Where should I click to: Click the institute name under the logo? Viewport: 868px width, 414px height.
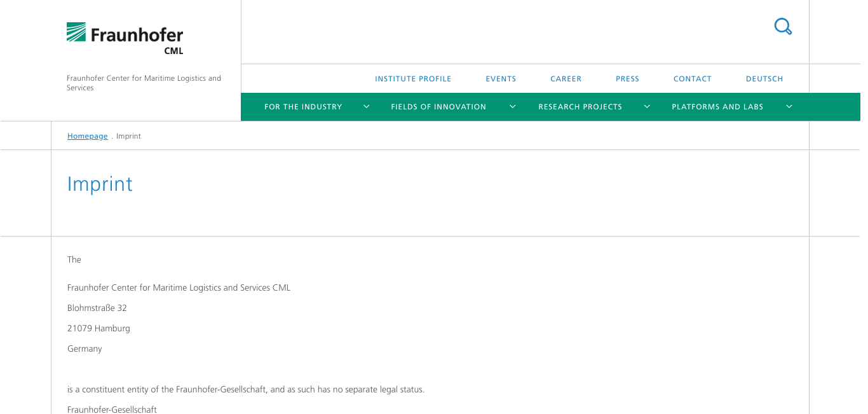pos(144,83)
